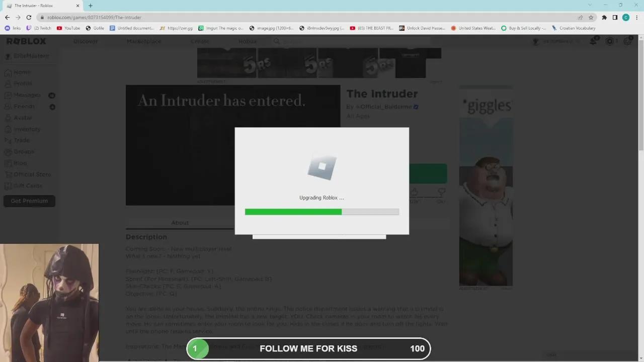
Task: Open Official Store in Roblox sidebar
Action: pyautogui.click(x=28, y=174)
